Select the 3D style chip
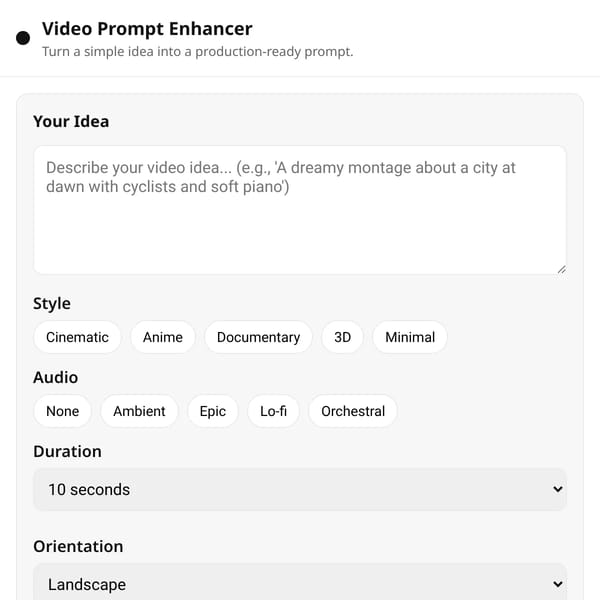 click(x=342, y=337)
